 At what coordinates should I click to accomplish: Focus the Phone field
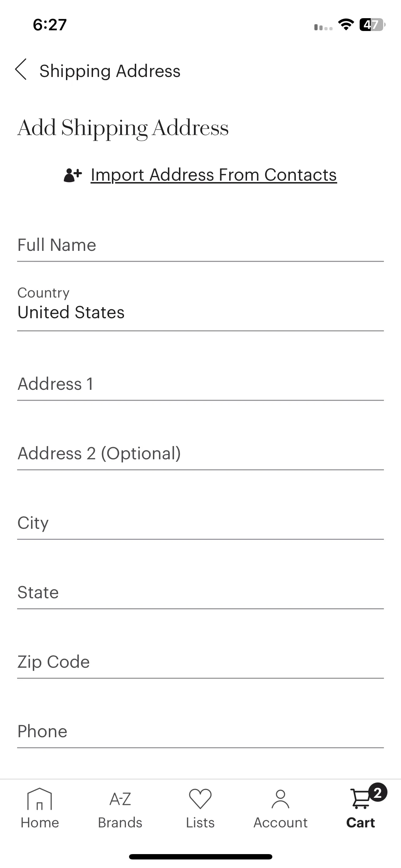[x=200, y=732]
